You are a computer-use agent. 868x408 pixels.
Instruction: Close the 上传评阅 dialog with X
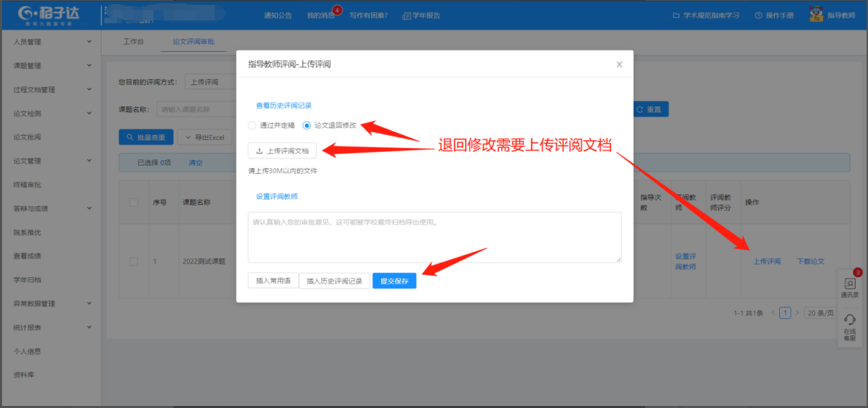click(x=619, y=65)
